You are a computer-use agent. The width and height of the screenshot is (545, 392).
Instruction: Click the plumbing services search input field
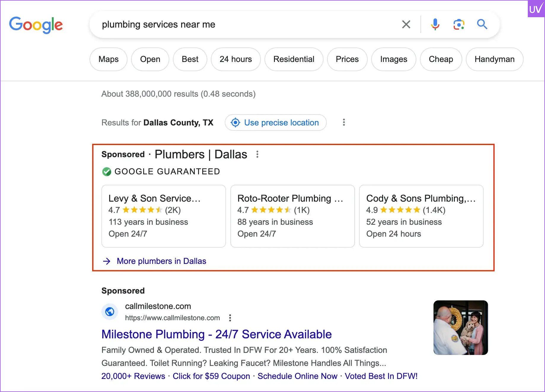[x=246, y=24]
